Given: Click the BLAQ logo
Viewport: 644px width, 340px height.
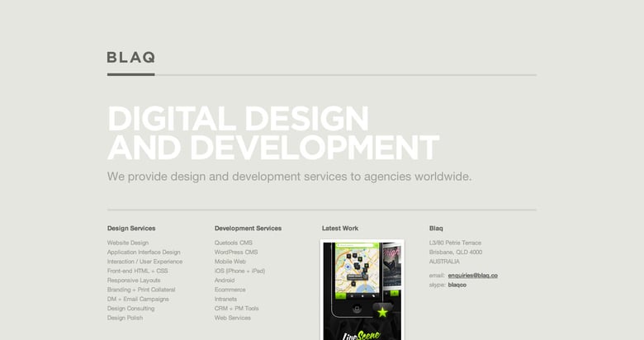Looking at the screenshot, I should (130, 58).
